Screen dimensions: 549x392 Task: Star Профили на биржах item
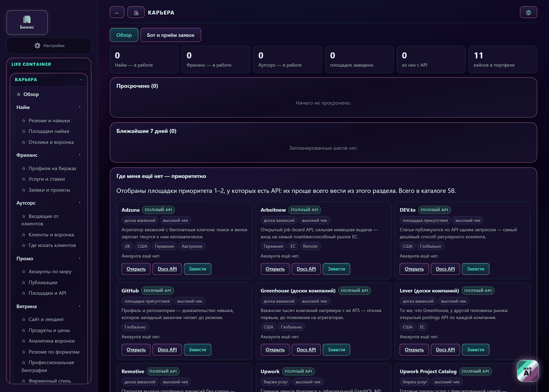pyautogui.click(x=24, y=168)
